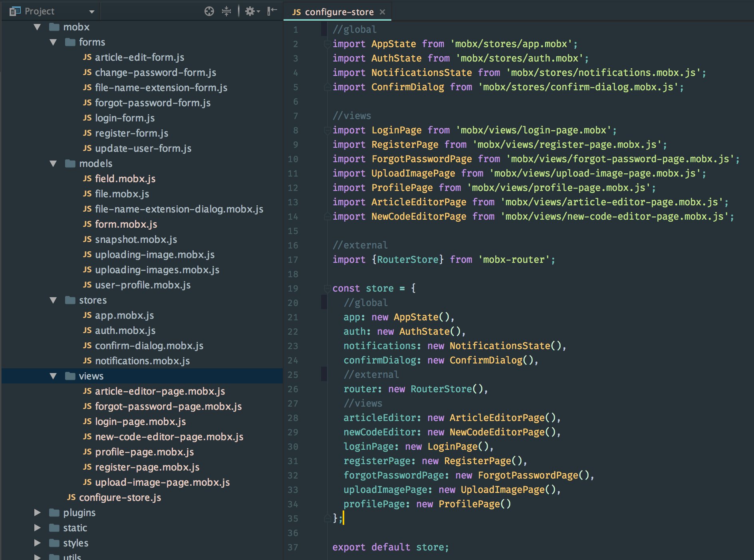
Task: Open new-code-editor-page.mobx.js
Action: (169, 437)
